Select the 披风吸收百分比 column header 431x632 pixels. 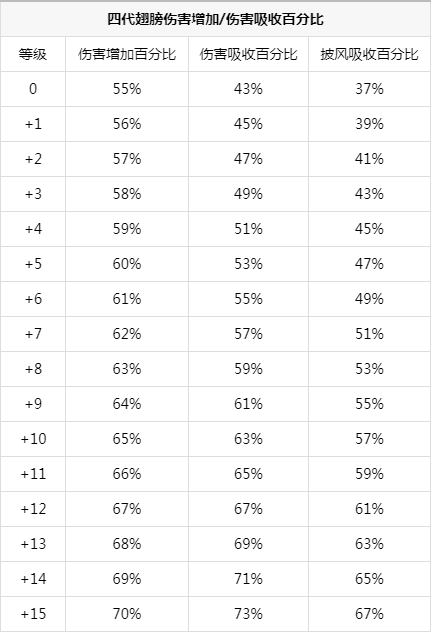(369, 54)
